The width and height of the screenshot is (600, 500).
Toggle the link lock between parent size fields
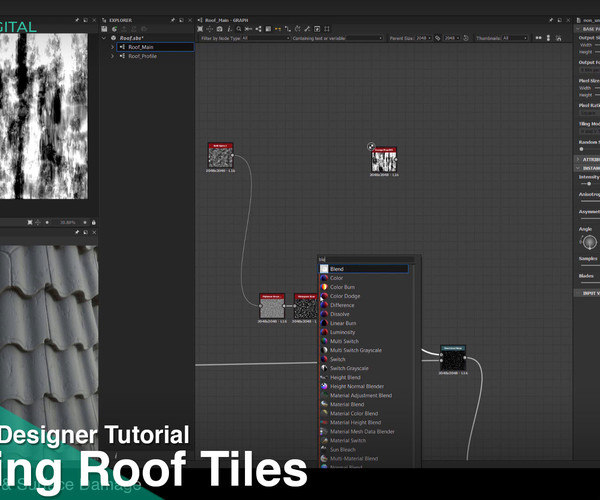(x=438, y=38)
